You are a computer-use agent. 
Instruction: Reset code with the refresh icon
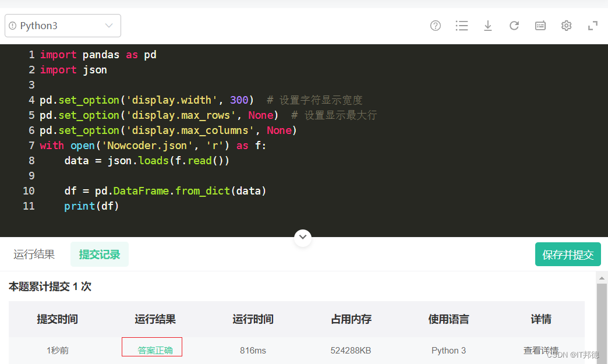pos(514,26)
